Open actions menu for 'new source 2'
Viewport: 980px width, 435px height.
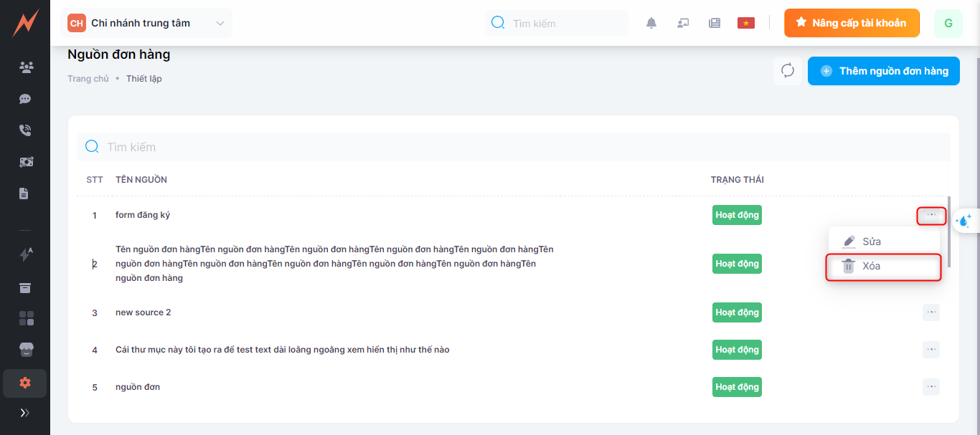click(931, 312)
